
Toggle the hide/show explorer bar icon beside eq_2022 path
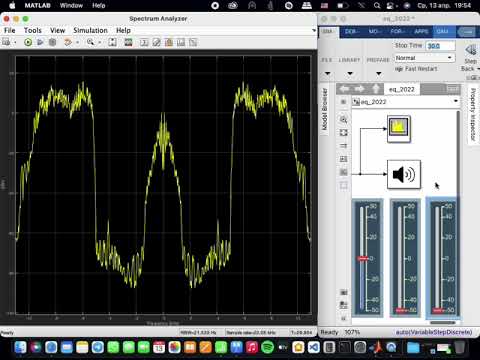343,102
